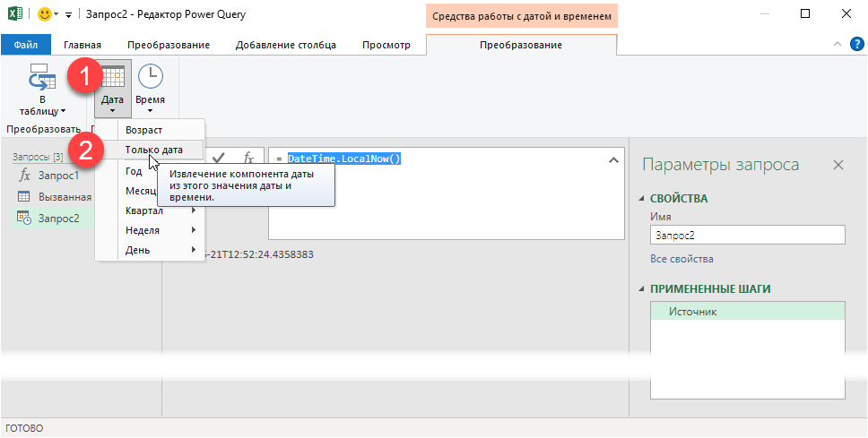Collapse the ПРИМЕНЕННЫЕ ШАГИ section
Viewport: 868px width, 438px height.
click(641, 289)
